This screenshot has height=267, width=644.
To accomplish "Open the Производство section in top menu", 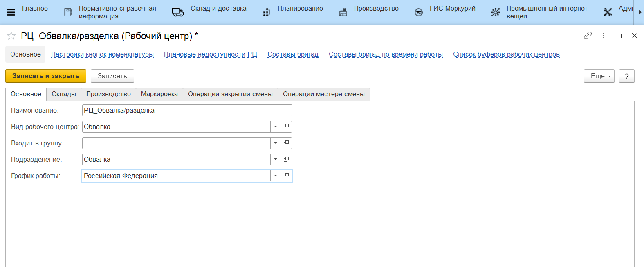I will 376,9.
